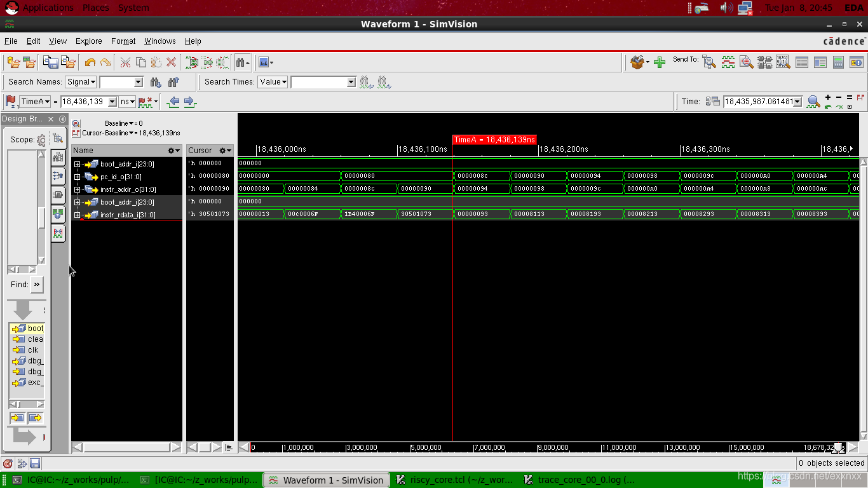
Task: Click the Undo arrow in the toolbar
Action: pos(90,62)
